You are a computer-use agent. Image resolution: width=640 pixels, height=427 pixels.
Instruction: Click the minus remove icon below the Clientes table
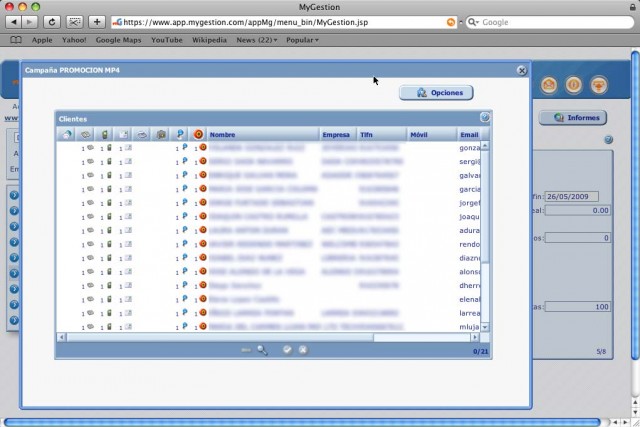pyautogui.click(x=246, y=350)
